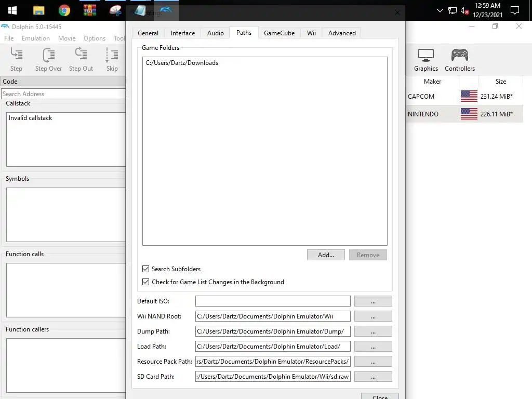
Task: Click the Step toolbar icon
Action: 16,59
